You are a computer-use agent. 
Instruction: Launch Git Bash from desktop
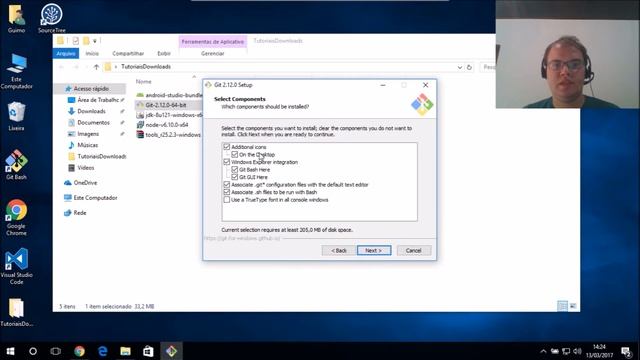[16, 165]
